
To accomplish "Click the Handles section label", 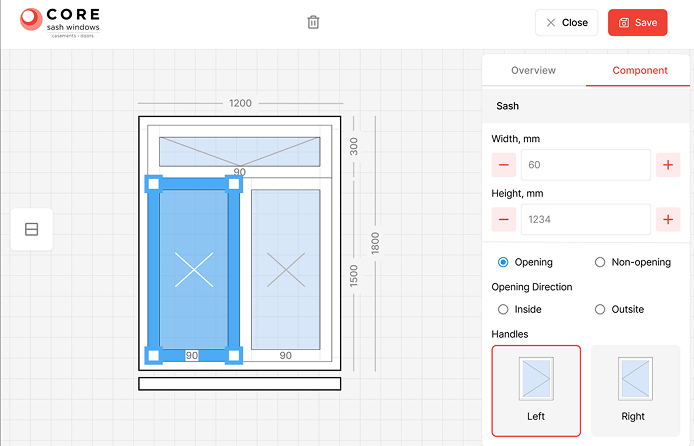I will [509, 334].
